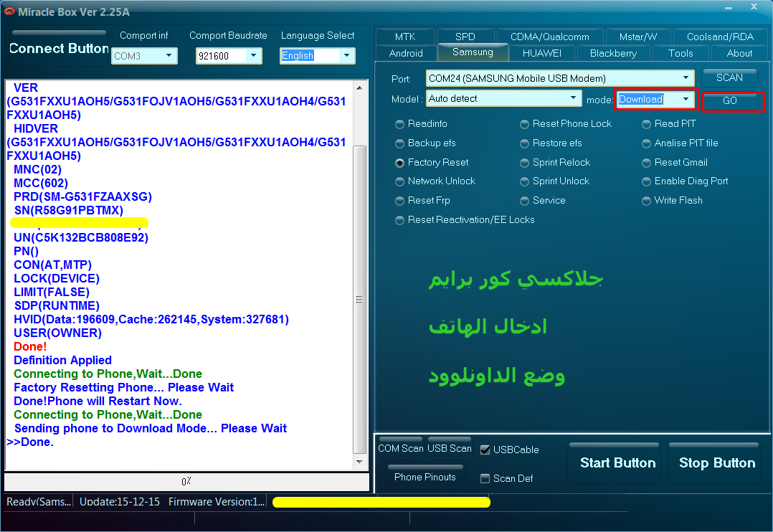Open the Android tab

click(x=406, y=53)
